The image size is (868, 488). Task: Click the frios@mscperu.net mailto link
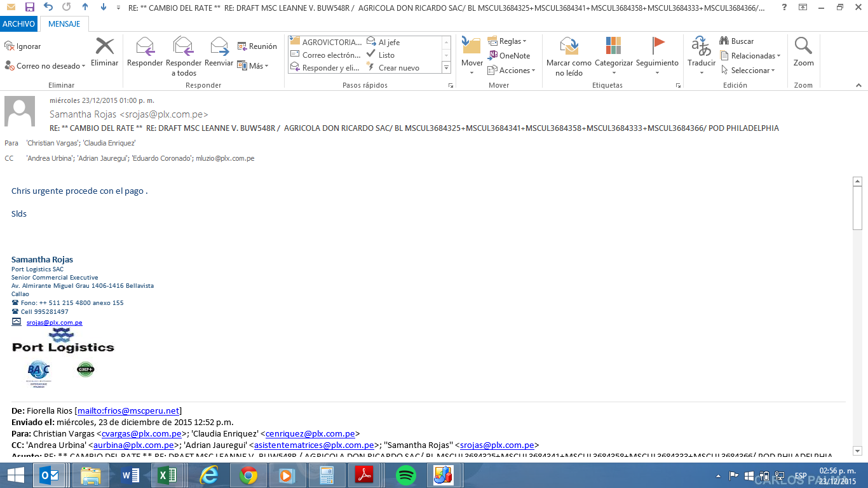click(x=129, y=410)
